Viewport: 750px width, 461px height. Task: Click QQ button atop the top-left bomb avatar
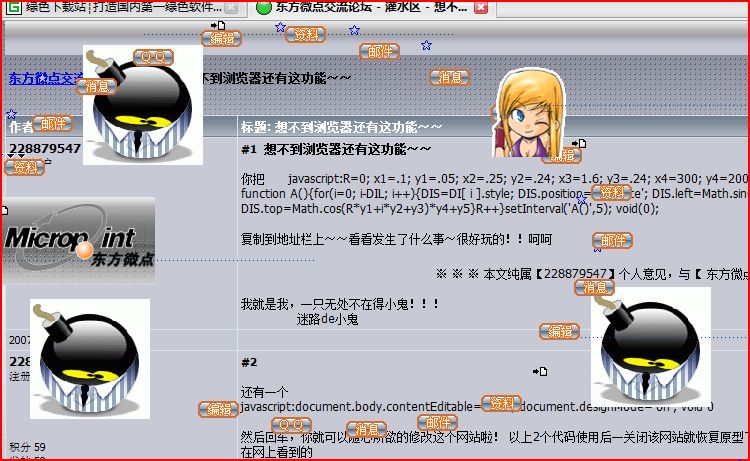pos(153,57)
